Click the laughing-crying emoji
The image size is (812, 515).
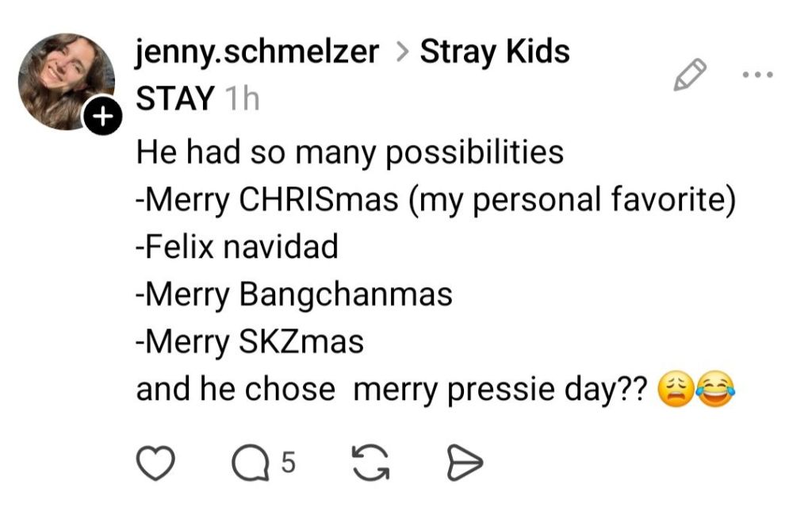click(x=715, y=390)
